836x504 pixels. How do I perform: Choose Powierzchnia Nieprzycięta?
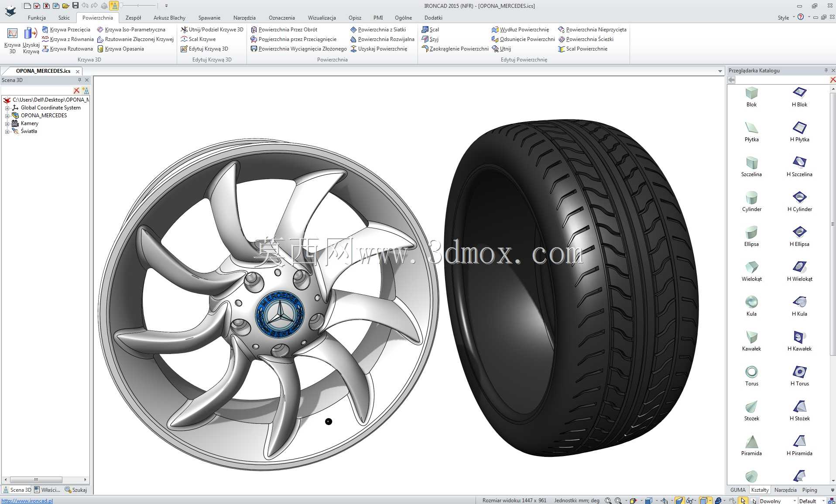click(x=592, y=30)
